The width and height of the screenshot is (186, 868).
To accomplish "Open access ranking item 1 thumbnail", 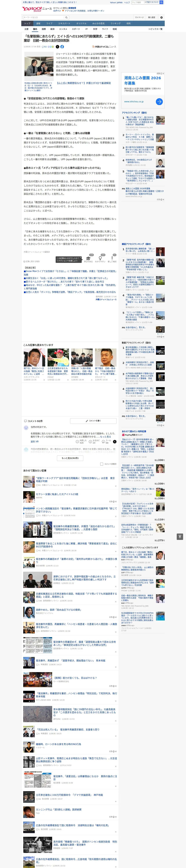I will [160, 121].
